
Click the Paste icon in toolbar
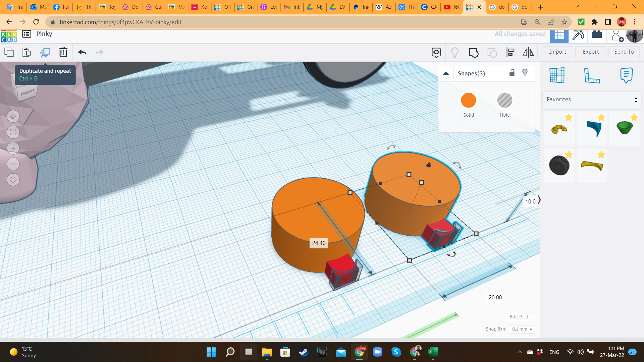(27, 52)
